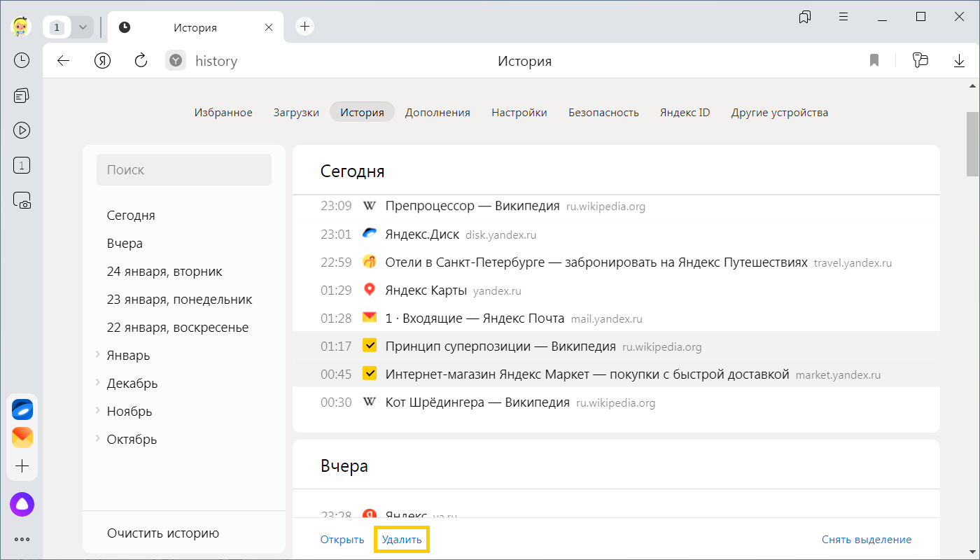Screen dimensions: 980x560
Task: Open the video player icon in sidebar
Action: [x=22, y=130]
